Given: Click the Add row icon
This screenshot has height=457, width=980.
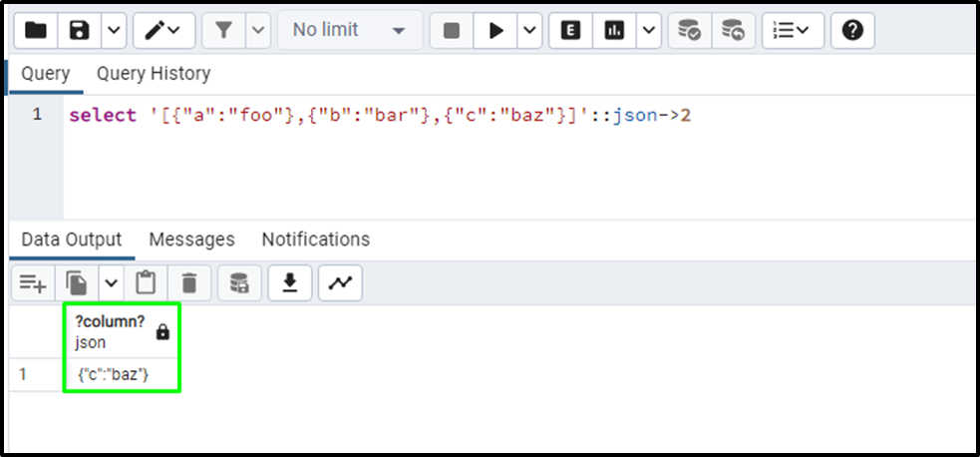Looking at the screenshot, I should (33, 283).
